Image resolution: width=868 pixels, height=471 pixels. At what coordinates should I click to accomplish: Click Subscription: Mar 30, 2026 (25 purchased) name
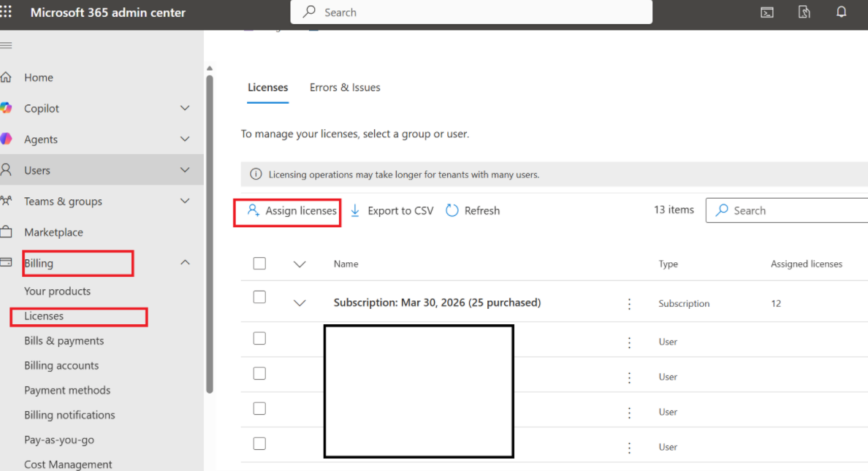click(x=438, y=303)
